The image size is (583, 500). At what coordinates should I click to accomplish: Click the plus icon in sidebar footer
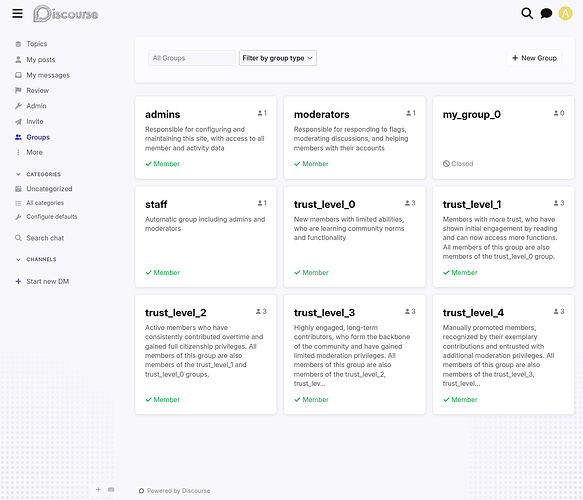tap(98, 490)
